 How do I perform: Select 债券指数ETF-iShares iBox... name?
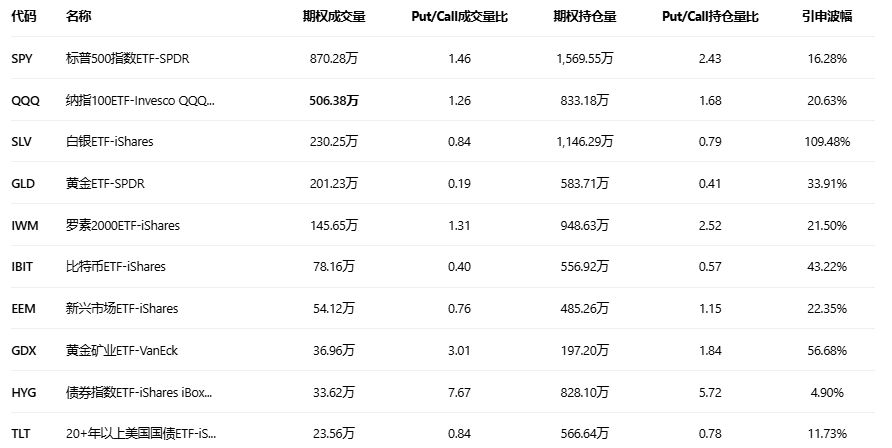click(139, 392)
